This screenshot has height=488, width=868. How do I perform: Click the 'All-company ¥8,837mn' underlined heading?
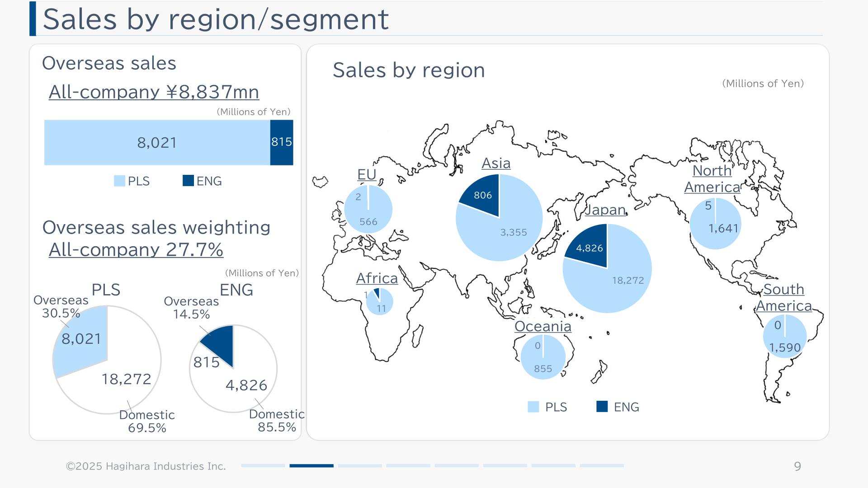tap(154, 92)
